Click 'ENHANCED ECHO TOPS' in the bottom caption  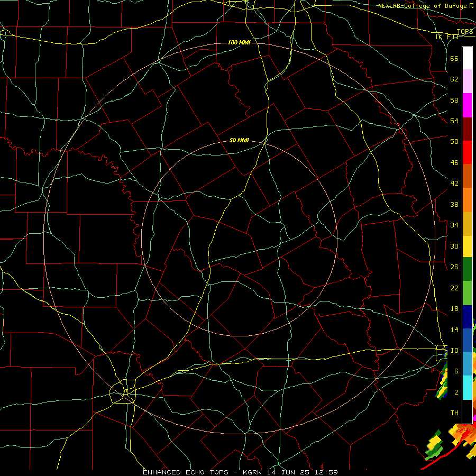pos(185,472)
